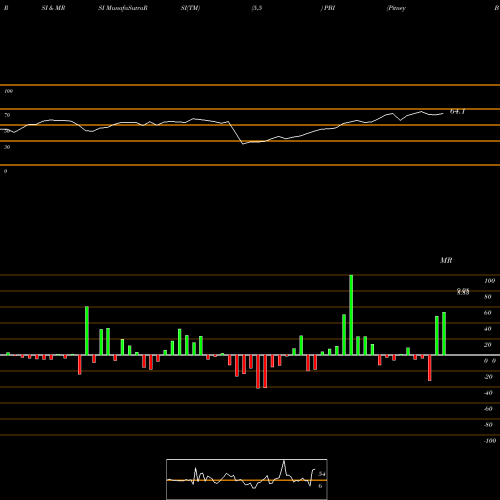500x500 pixels.
Task: Click the MR axis label 80
Action: pyautogui.click(x=488, y=297)
